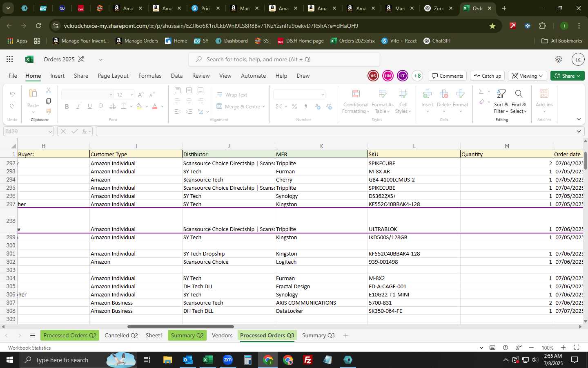Click the +8 collaborators indicator
The height and width of the screenshot is (368, 588).
(417, 76)
